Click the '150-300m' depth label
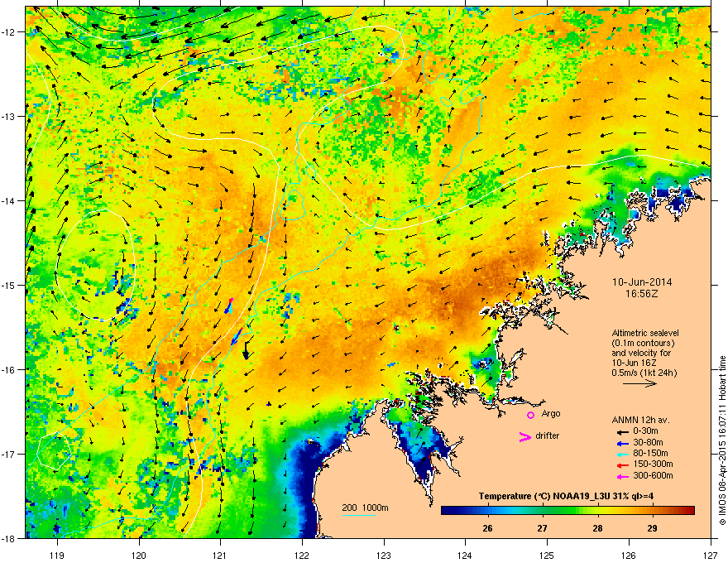728x563 pixels. click(653, 464)
